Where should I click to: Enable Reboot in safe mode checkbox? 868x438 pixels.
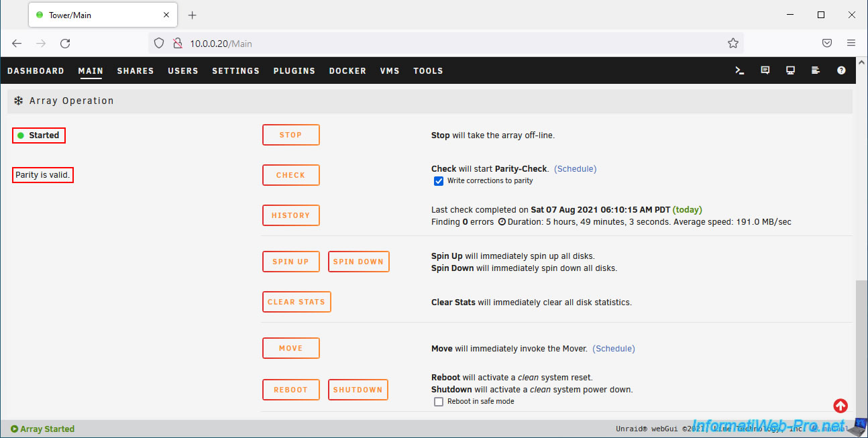[x=439, y=402]
